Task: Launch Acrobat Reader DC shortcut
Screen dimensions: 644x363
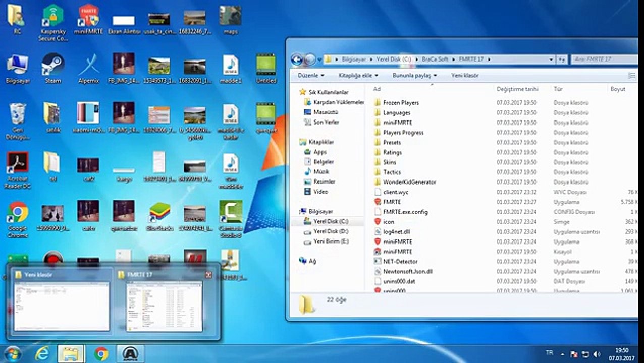Action: click(x=18, y=170)
